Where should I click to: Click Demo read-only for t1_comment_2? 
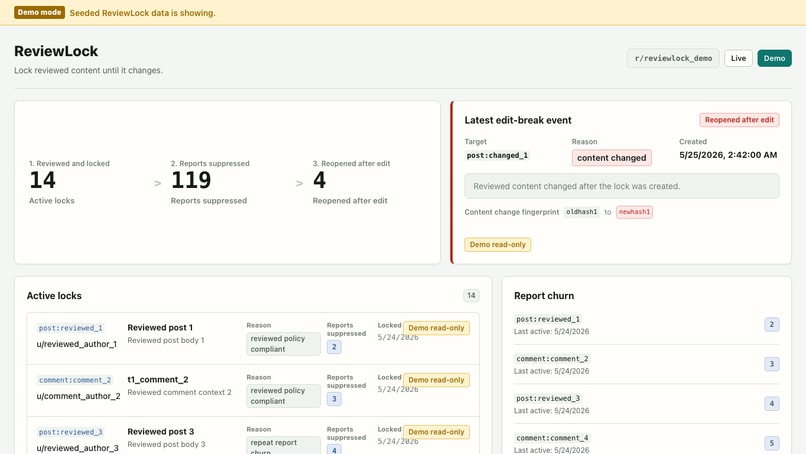coord(436,380)
